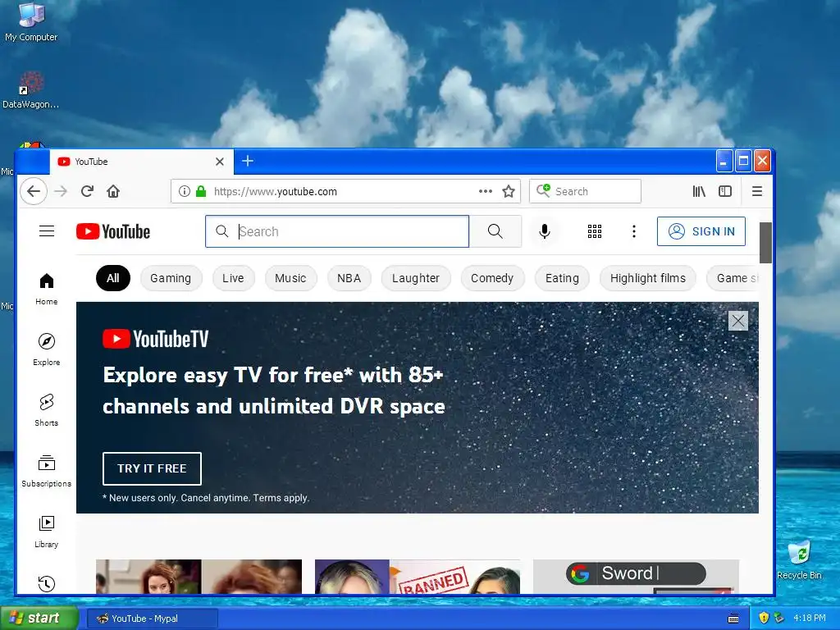
Task: Click the on-screen keyboard tray icon
Action: 733,619
